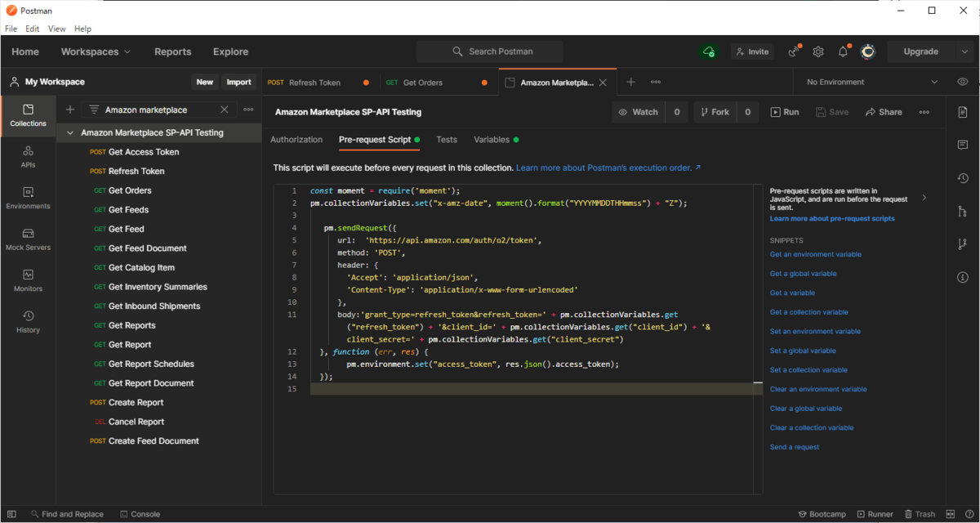
Task: Open collections panel more options
Action: tap(248, 110)
